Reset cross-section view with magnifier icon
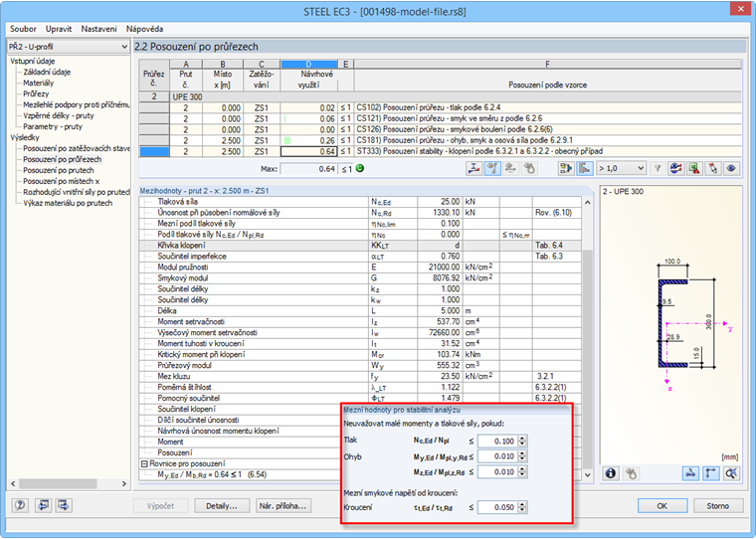 pyautogui.click(x=731, y=473)
